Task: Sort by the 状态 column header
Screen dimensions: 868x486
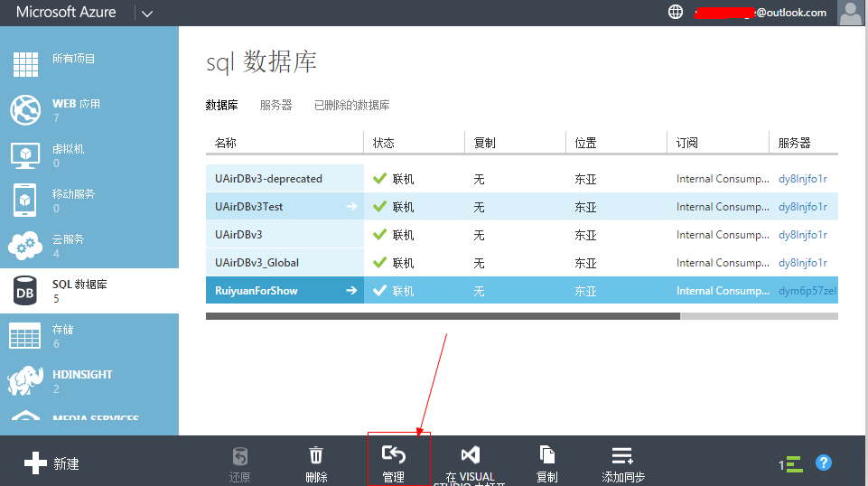Action: pos(383,143)
